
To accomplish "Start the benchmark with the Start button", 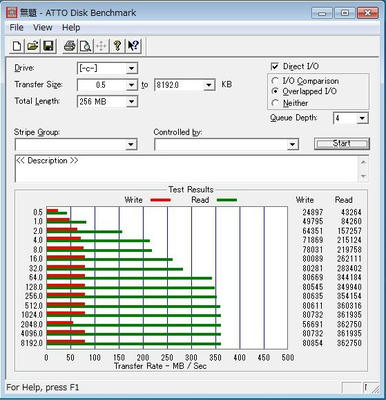I will 342,144.
